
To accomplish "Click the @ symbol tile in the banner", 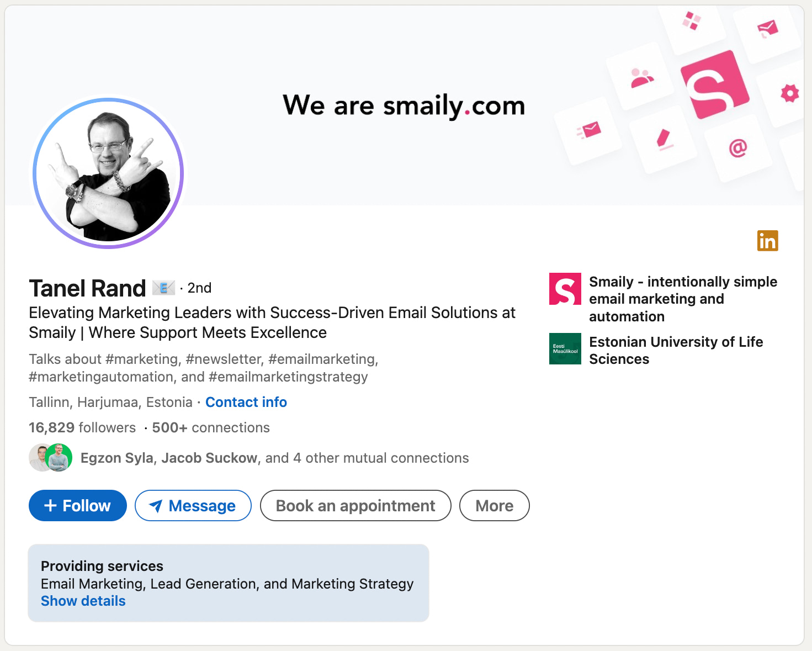I will 738,148.
